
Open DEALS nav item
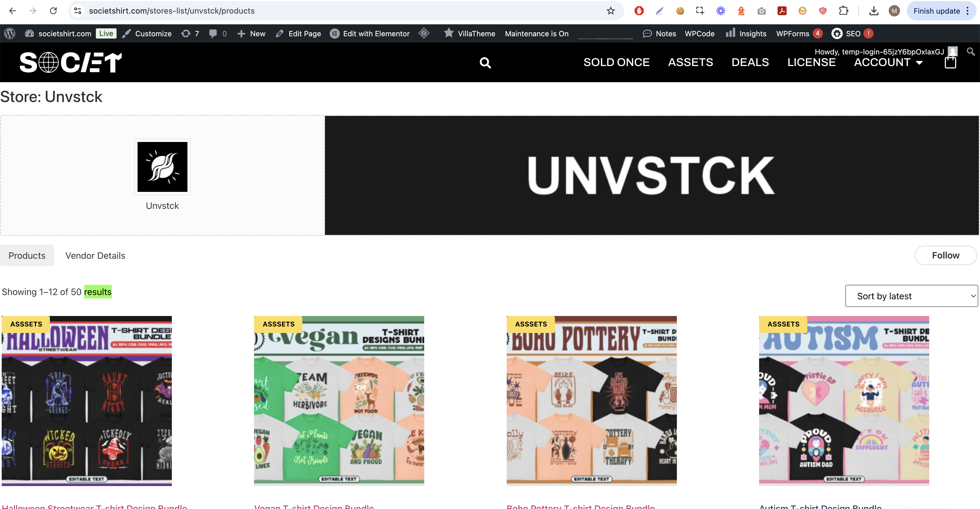[x=750, y=62]
